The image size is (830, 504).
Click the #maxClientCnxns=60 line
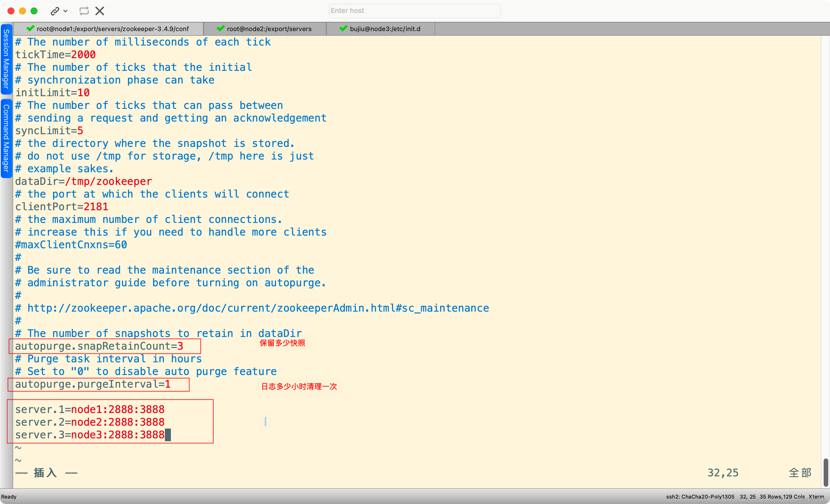71,245
